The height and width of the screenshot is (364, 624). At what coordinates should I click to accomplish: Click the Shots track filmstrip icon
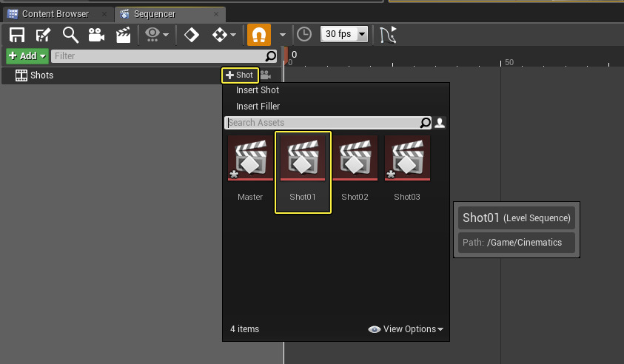[21, 75]
